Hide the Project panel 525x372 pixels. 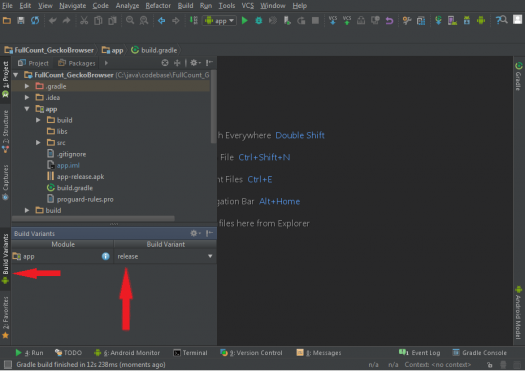click(210, 63)
